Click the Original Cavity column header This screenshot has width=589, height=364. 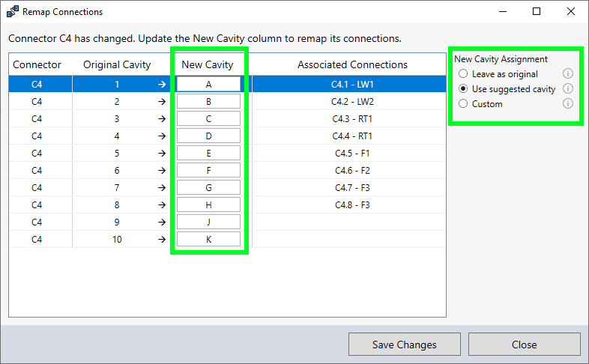(x=117, y=64)
